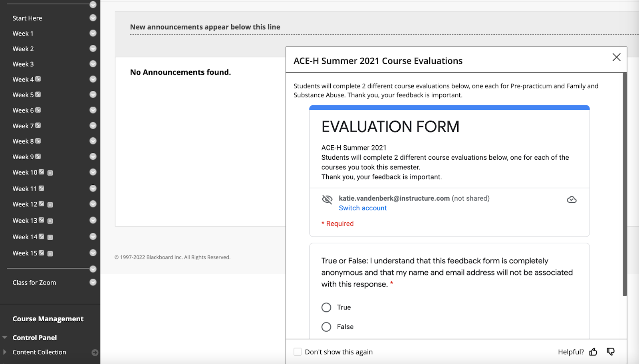
Task: Click the thumbs up helpful icon
Action: tap(593, 352)
